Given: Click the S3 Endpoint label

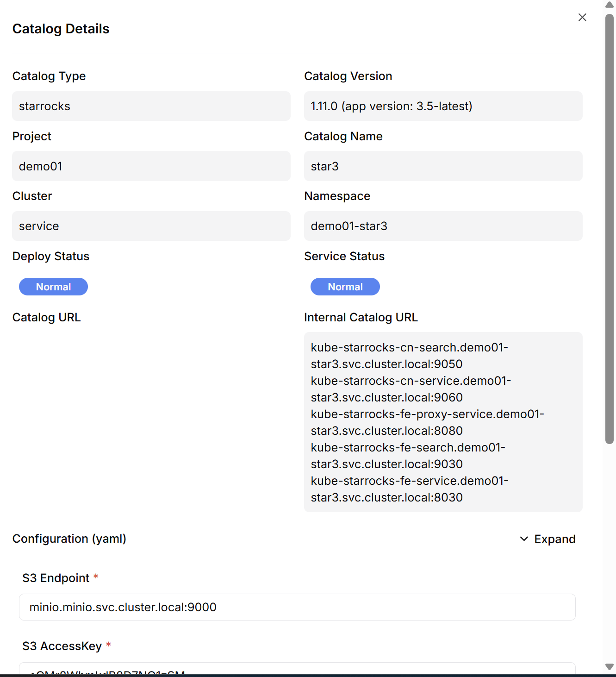Looking at the screenshot, I should (x=56, y=578).
